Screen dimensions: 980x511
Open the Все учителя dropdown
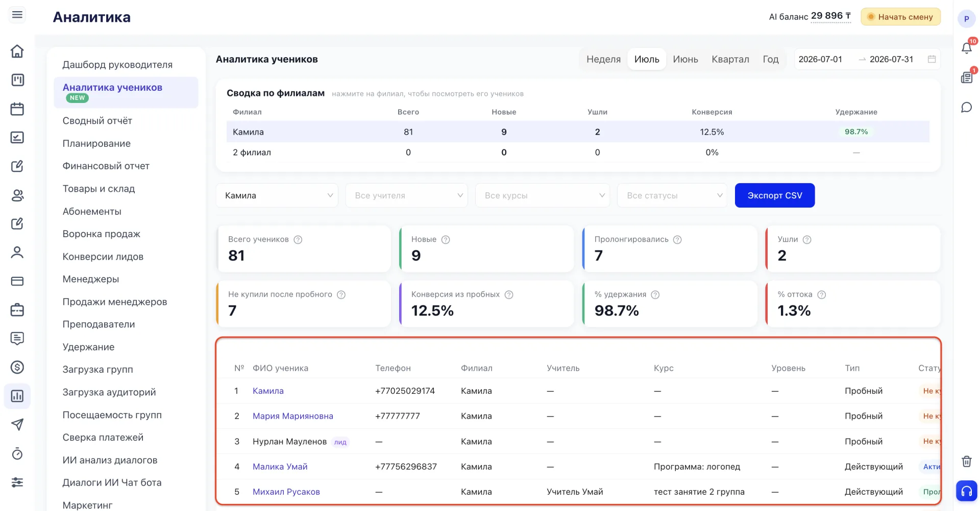(407, 195)
